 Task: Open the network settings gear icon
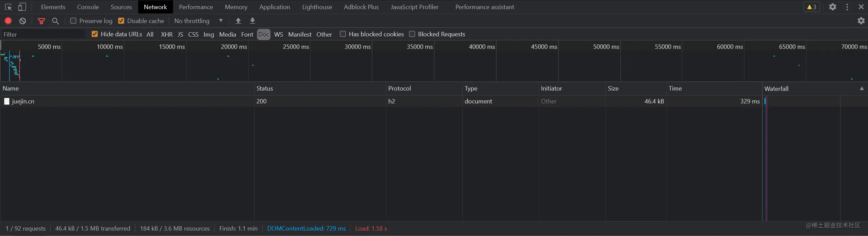[x=861, y=21]
